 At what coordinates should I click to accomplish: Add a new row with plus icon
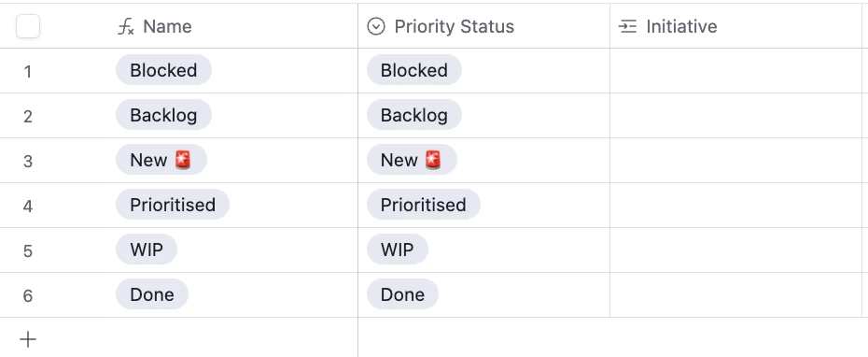coord(28,339)
